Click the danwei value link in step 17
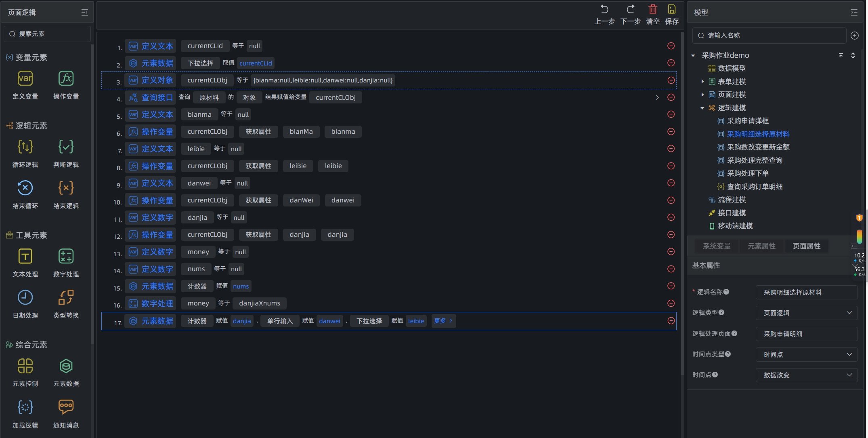 click(x=329, y=321)
